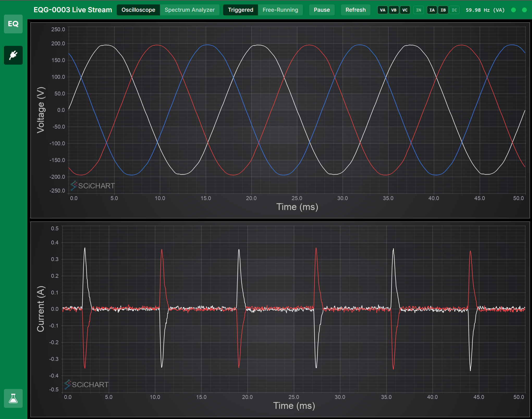The height and width of the screenshot is (419, 532).
Task: Click the 250.0 voltage axis tick label
Action: (x=58, y=29)
